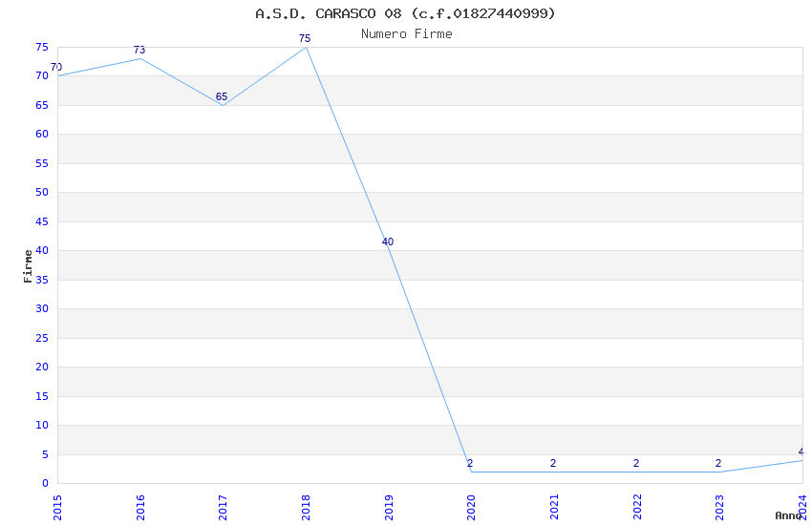Click the y-axis tick label 20
Viewport: 812px width, 525px height.
pos(42,367)
